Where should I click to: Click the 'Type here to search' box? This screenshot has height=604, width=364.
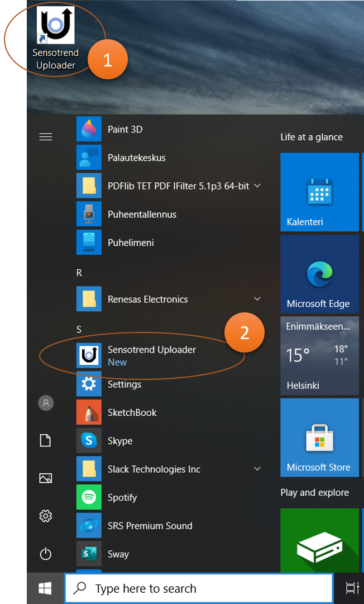pyautogui.click(x=199, y=588)
